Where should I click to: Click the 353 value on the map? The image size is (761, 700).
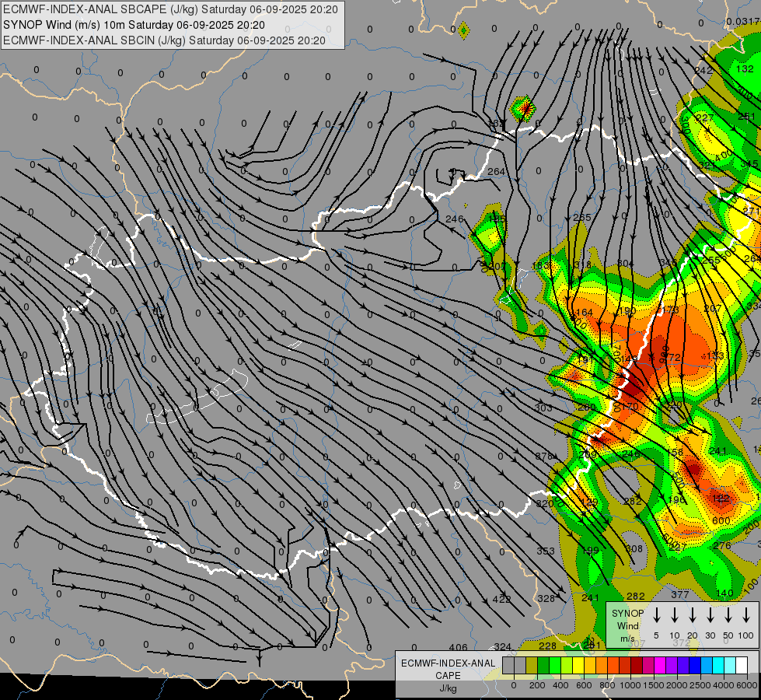coord(546,551)
